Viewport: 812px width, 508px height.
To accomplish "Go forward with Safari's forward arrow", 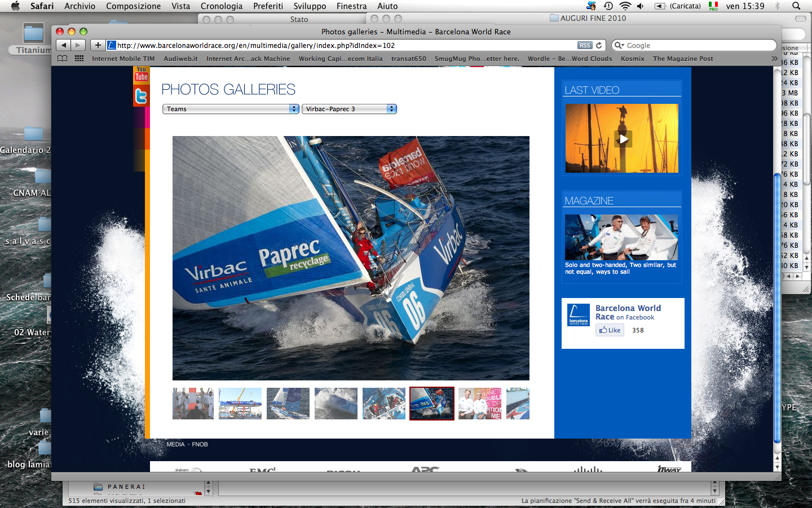I will click(x=78, y=45).
